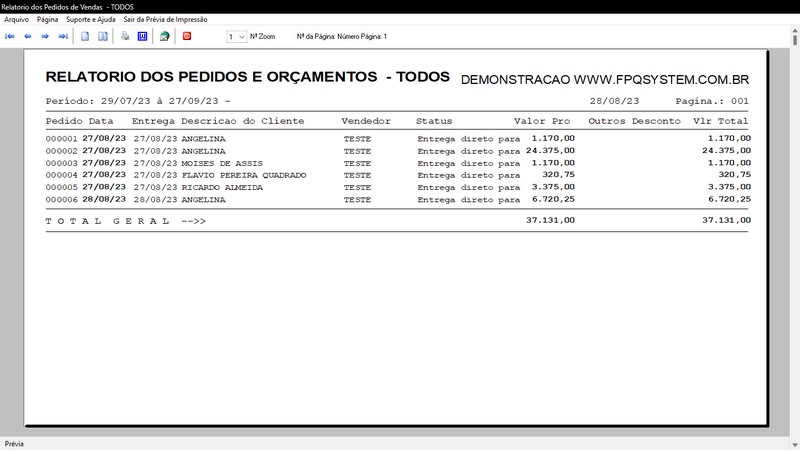Open the Página menu
The width and height of the screenshot is (800, 450).
(x=48, y=19)
